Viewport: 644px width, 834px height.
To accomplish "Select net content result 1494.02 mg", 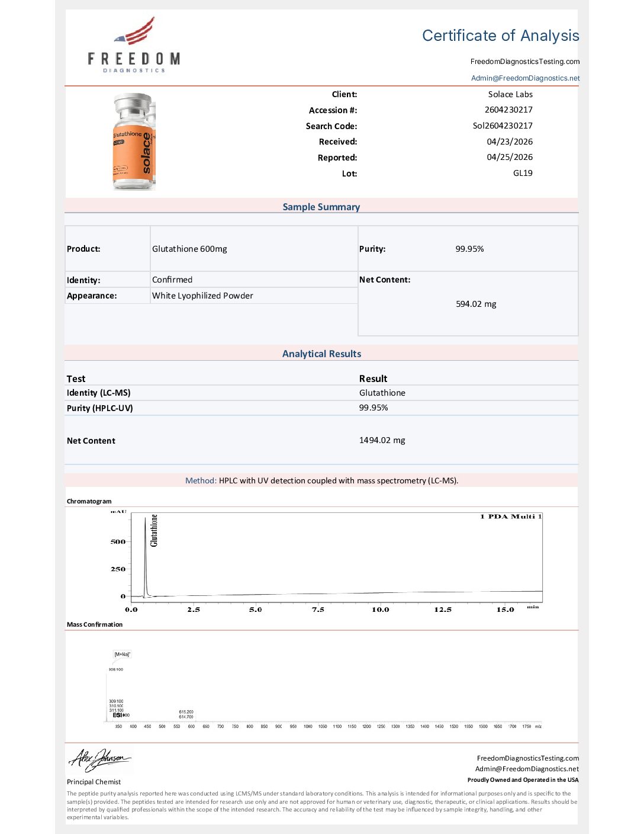I will (382, 440).
